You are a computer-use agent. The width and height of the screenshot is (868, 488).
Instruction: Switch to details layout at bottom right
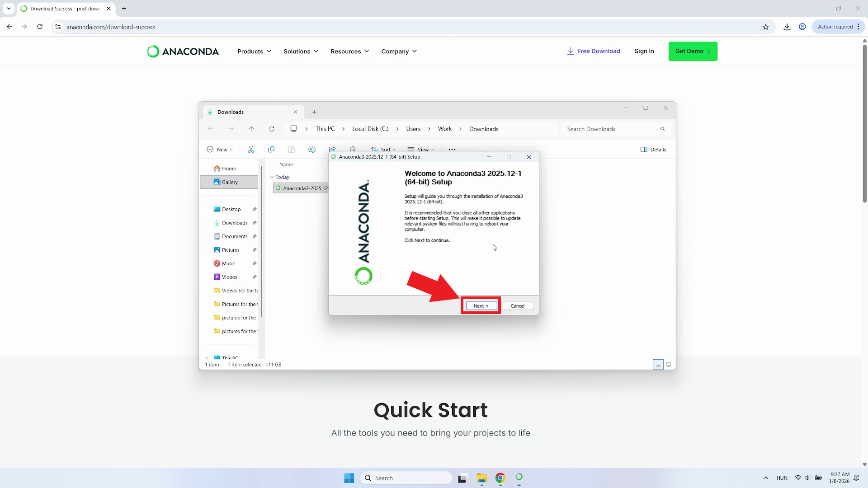click(658, 365)
